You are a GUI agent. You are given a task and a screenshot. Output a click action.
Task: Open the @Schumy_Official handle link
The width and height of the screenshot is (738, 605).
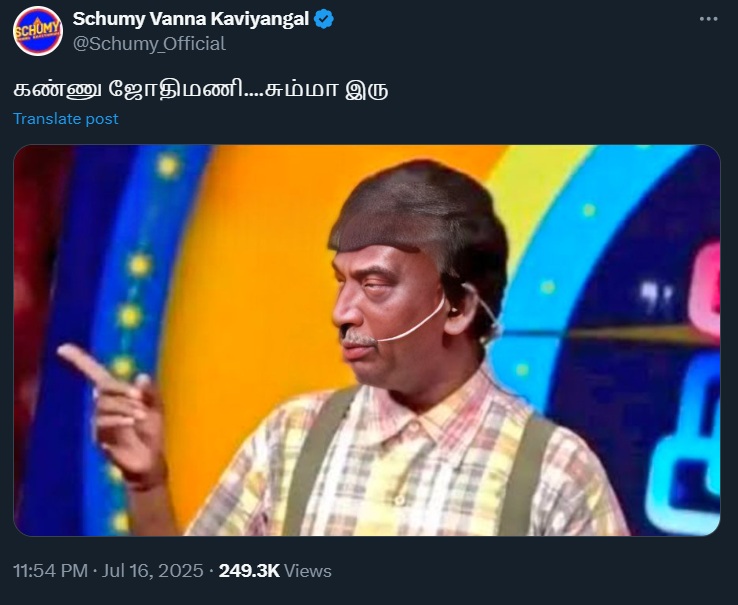tap(149, 43)
